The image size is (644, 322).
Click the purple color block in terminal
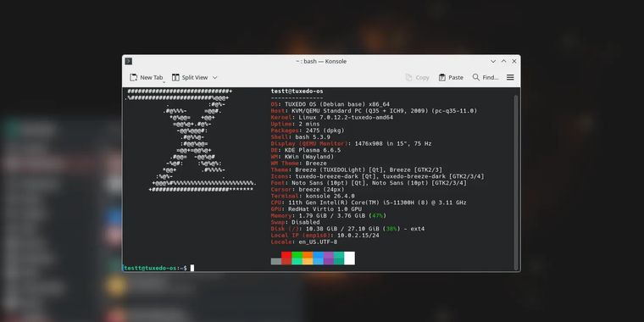pos(329,258)
